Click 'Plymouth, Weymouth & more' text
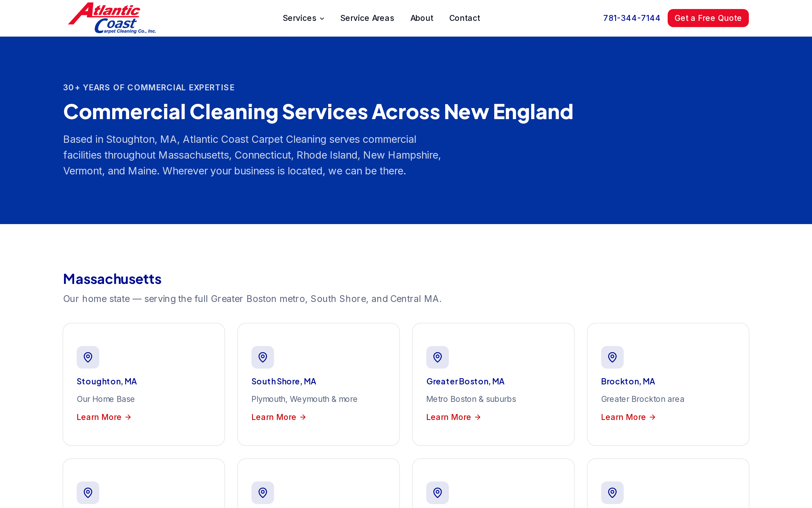 (304, 399)
